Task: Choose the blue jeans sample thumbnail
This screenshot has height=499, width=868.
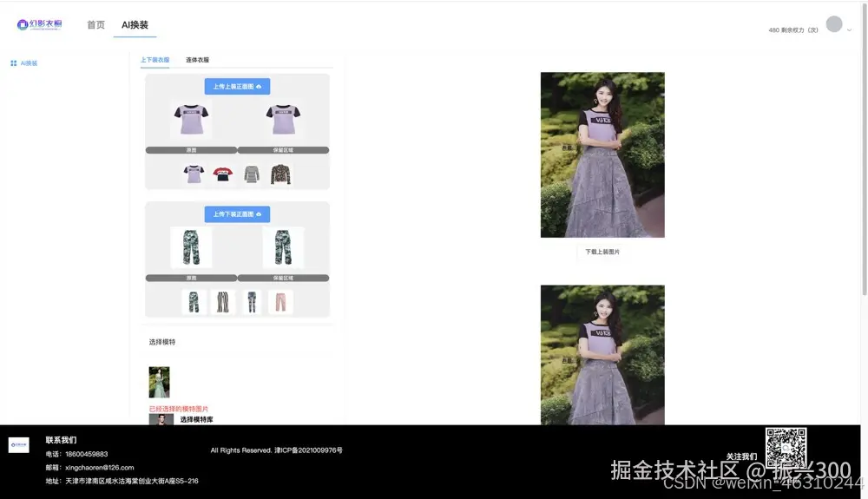Action: pyautogui.click(x=252, y=302)
